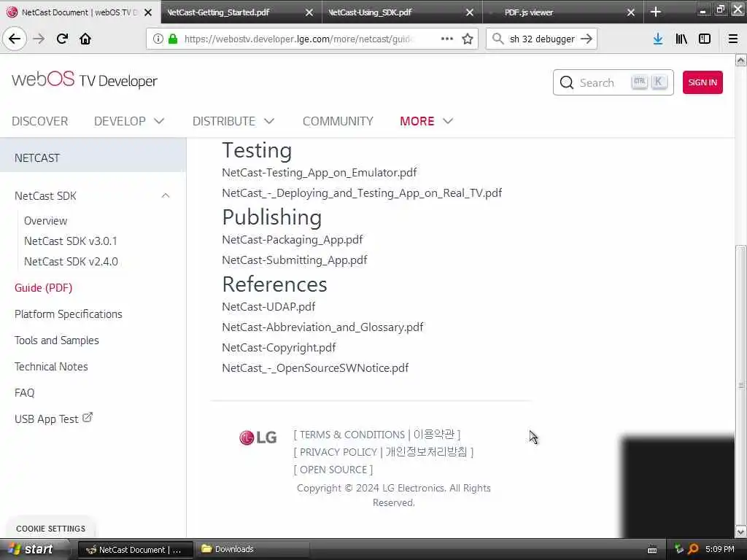Click TERMS & CONDITIONS footer link

(x=352, y=435)
